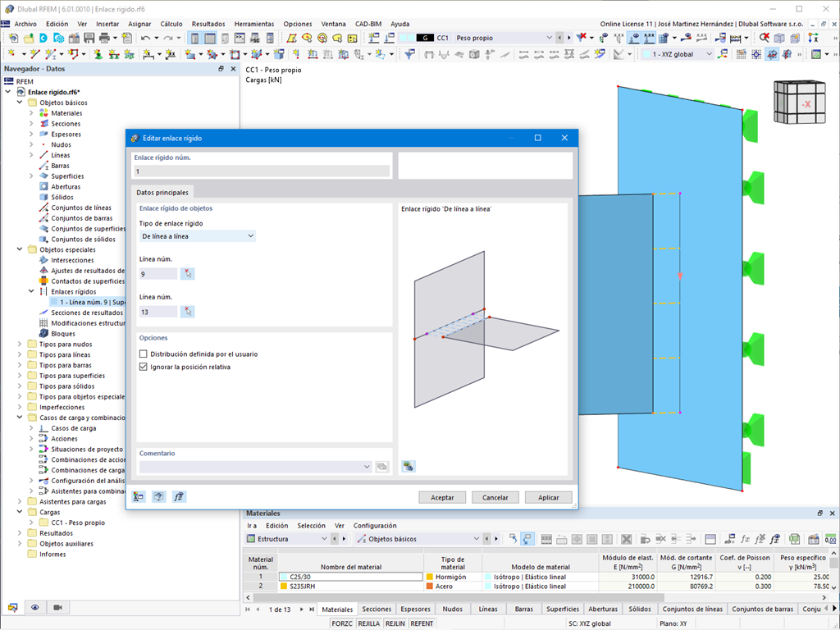Screen dimensions: 840x630
Task: Go to next load case arrow
Action: pos(569,38)
